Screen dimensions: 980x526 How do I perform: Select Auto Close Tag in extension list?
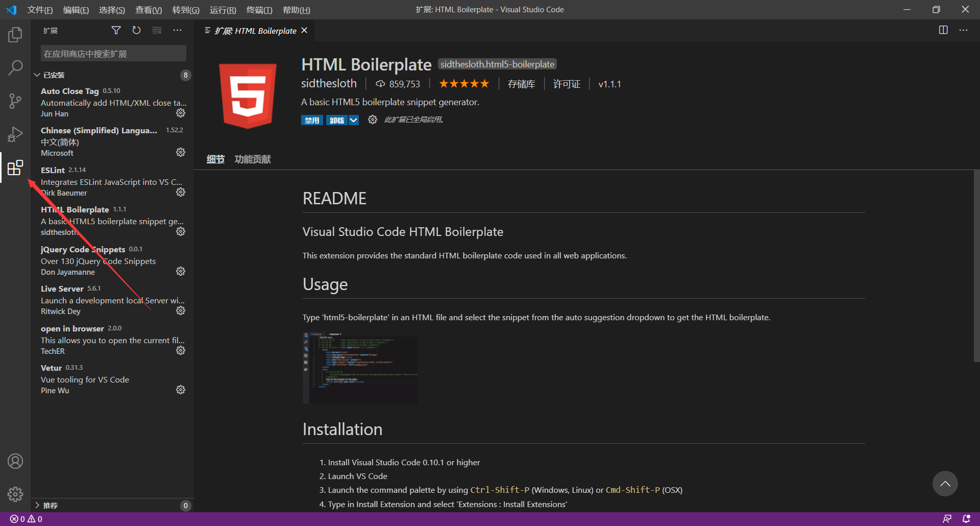coord(112,102)
